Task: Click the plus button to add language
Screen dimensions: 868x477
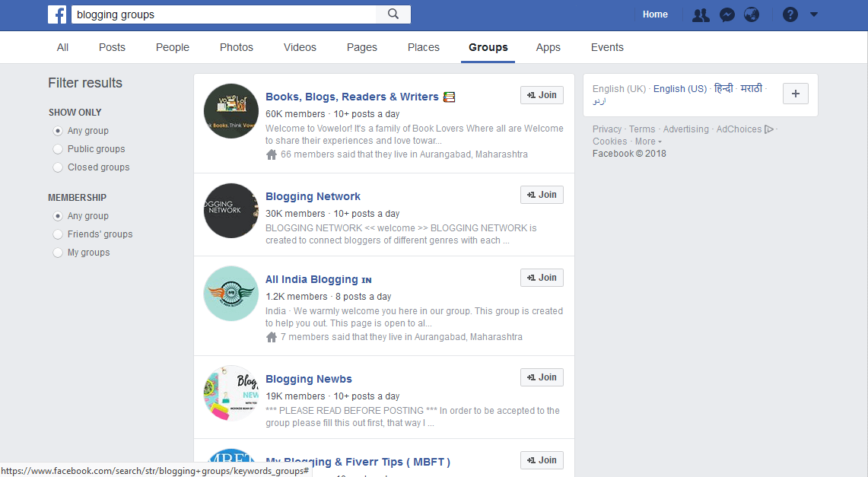Action: [796, 94]
